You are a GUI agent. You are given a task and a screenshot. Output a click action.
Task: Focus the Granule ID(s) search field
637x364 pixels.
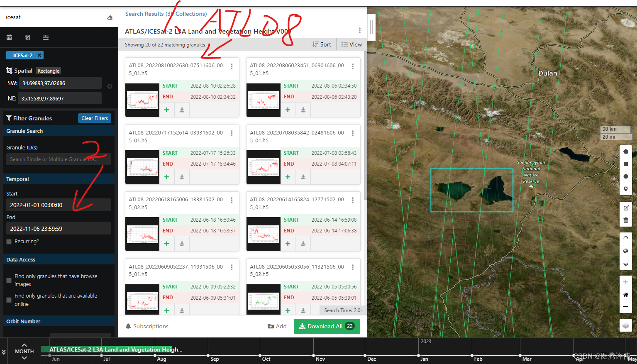(x=59, y=159)
